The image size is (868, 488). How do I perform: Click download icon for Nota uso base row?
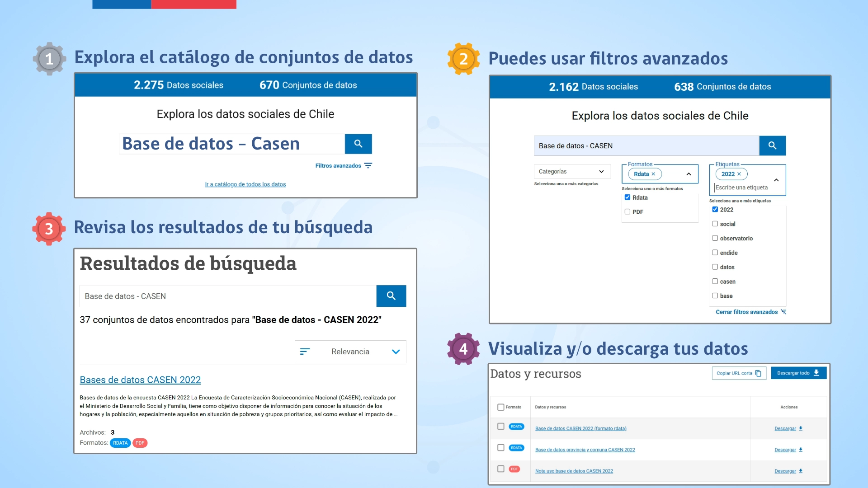[x=801, y=471]
